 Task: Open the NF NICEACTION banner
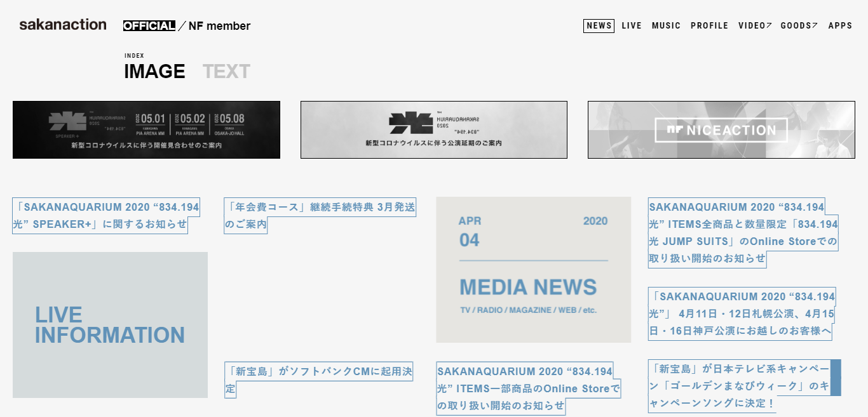click(721, 129)
